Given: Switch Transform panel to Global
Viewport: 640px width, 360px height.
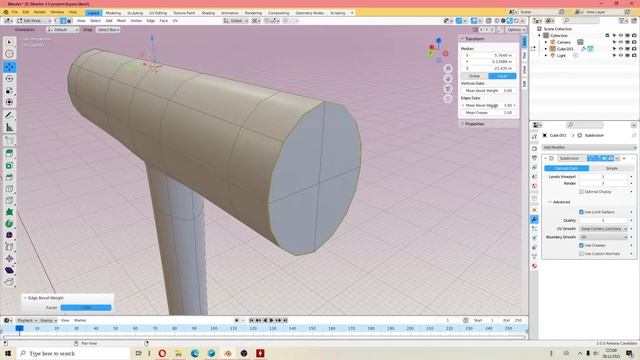Looking at the screenshot, I should click(x=474, y=76).
